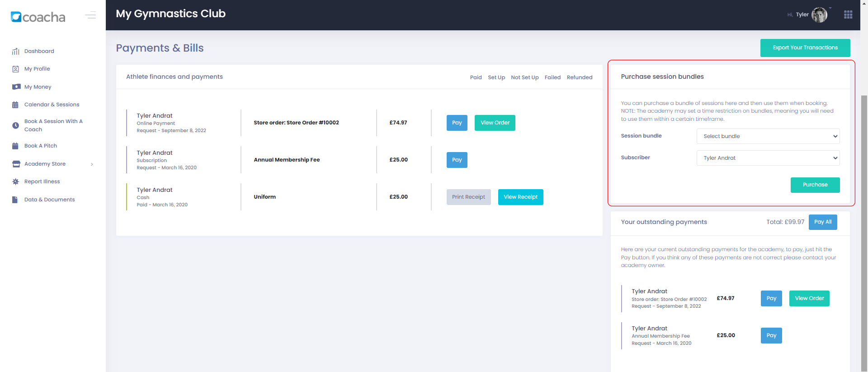
Task: Open the apps grid icon in header
Action: [x=848, y=15]
